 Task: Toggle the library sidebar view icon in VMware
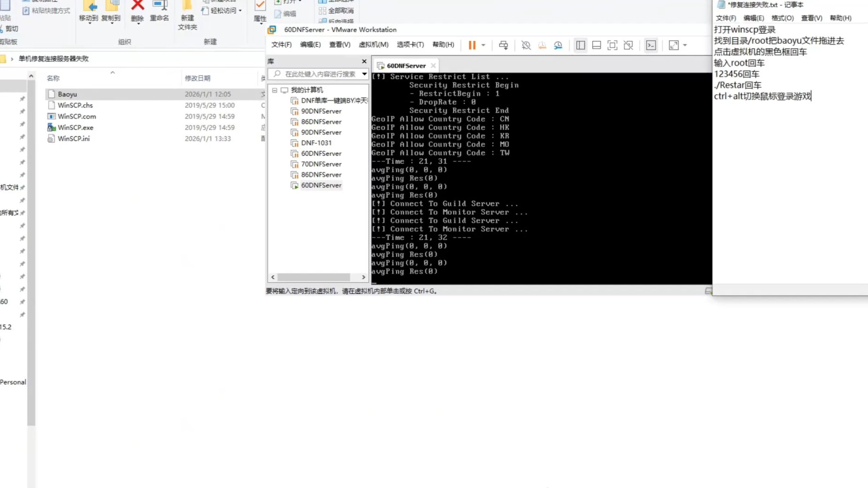click(x=581, y=45)
